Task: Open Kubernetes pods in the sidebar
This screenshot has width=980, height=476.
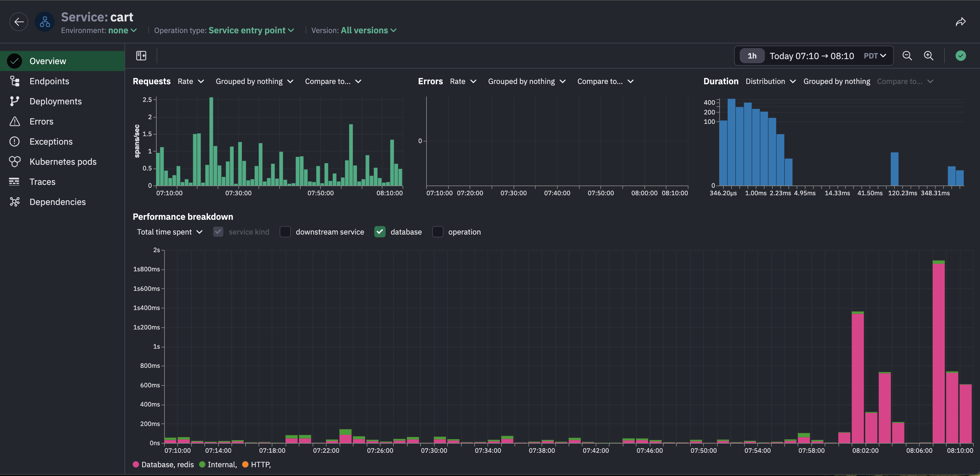Action: (x=63, y=162)
